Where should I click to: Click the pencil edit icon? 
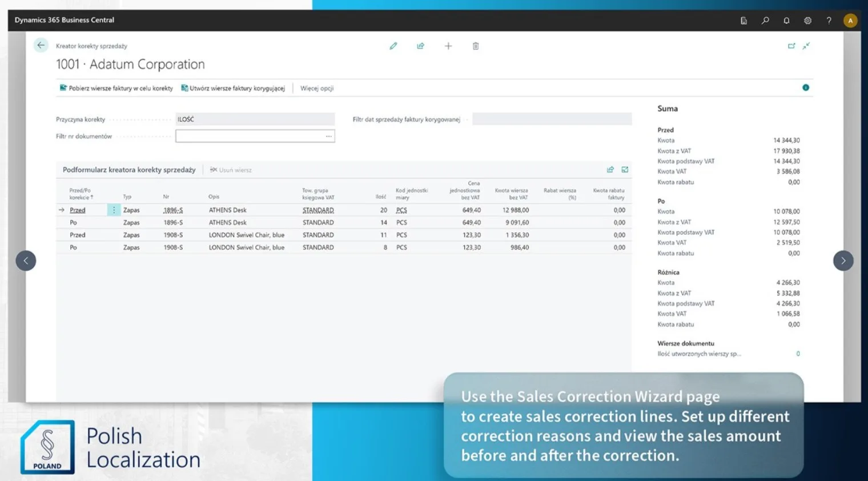(x=393, y=46)
